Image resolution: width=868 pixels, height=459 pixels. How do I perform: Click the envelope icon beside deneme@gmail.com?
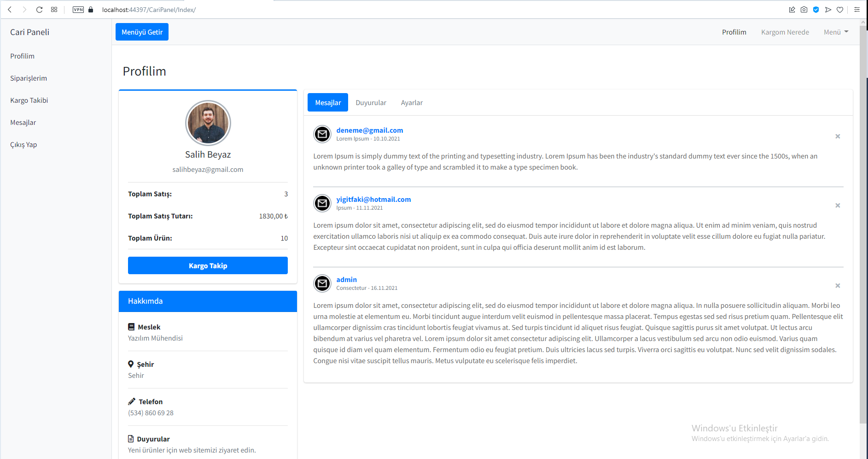point(322,135)
